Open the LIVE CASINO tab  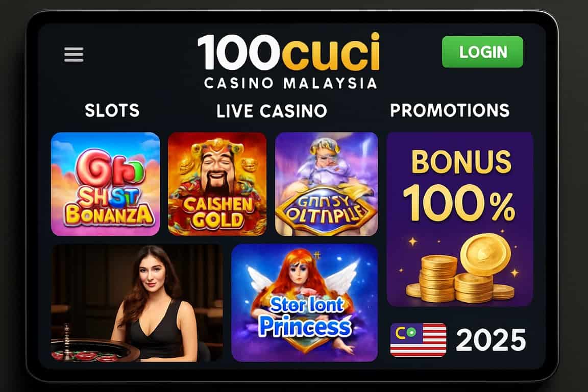point(272,111)
